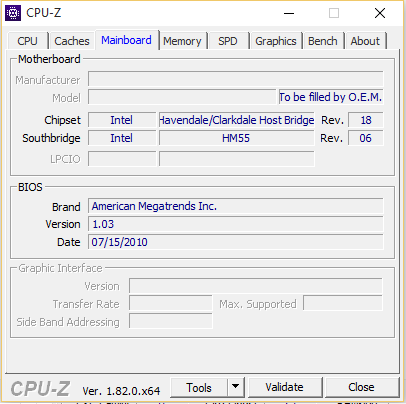Click the BIOS Date field

[x=236, y=242]
